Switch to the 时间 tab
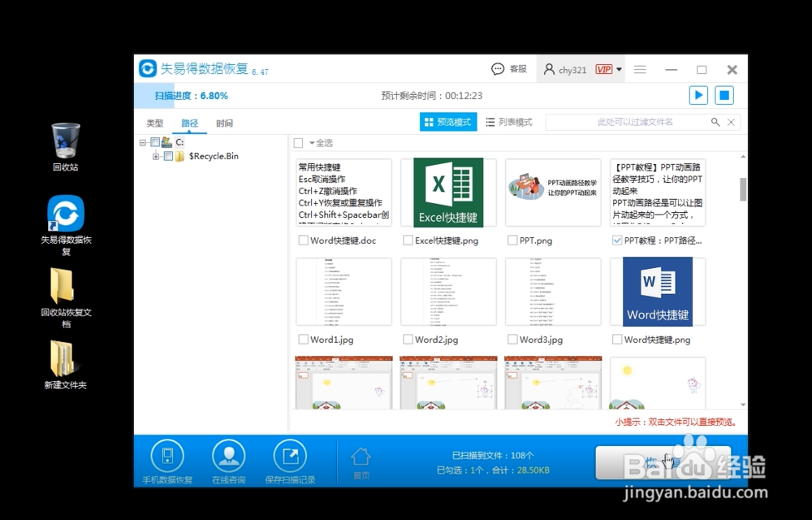 (224, 123)
